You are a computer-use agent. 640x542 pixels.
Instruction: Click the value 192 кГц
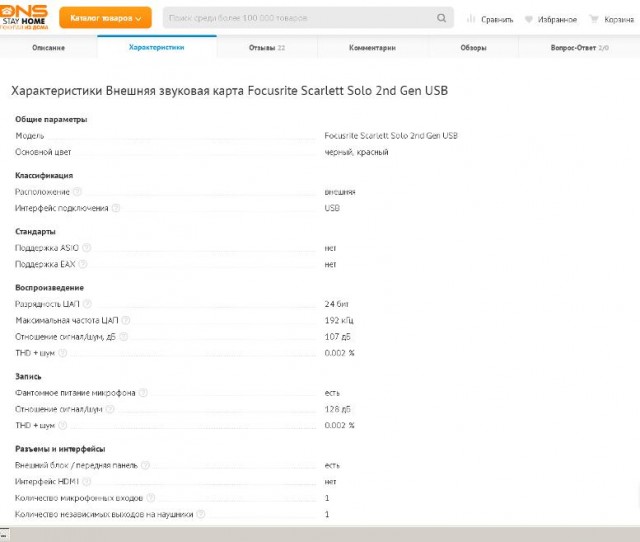pyautogui.click(x=339, y=320)
